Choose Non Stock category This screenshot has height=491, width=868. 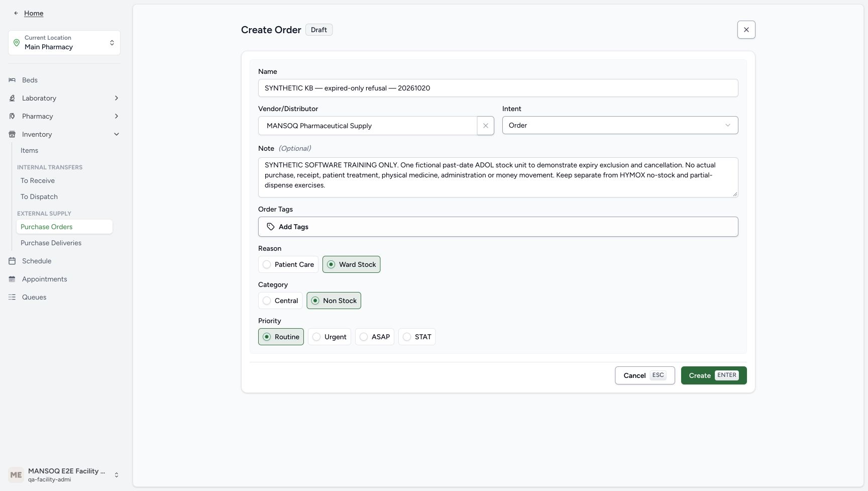tap(334, 301)
